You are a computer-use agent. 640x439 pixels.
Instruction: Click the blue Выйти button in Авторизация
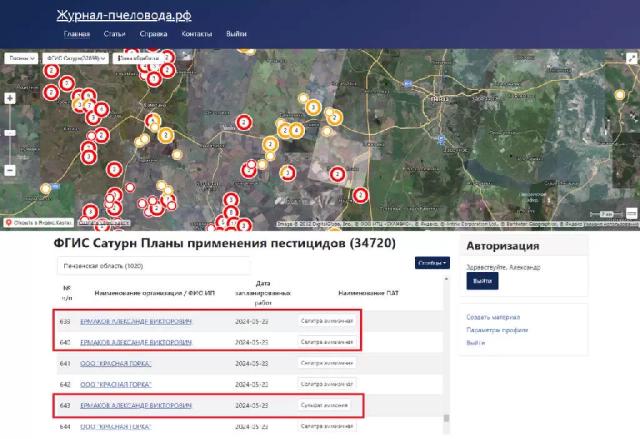(482, 283)
